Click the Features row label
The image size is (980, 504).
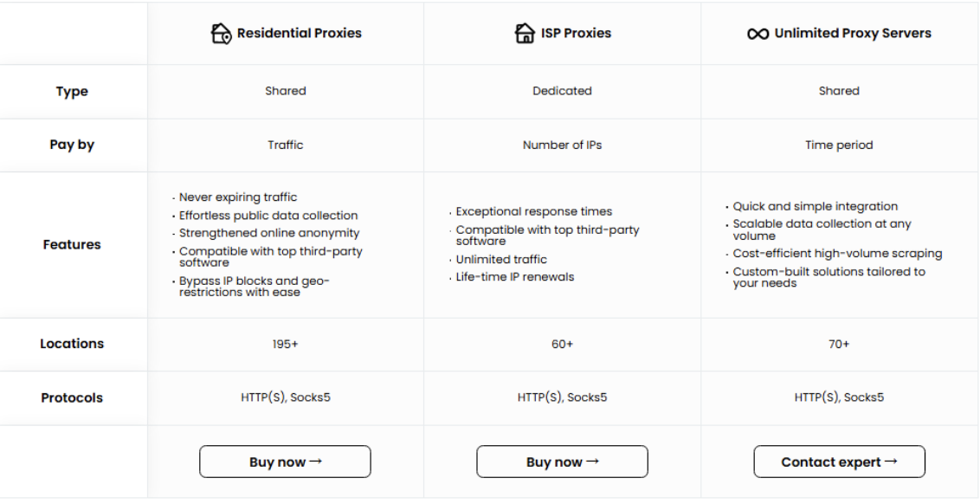(x=72, y=244)
